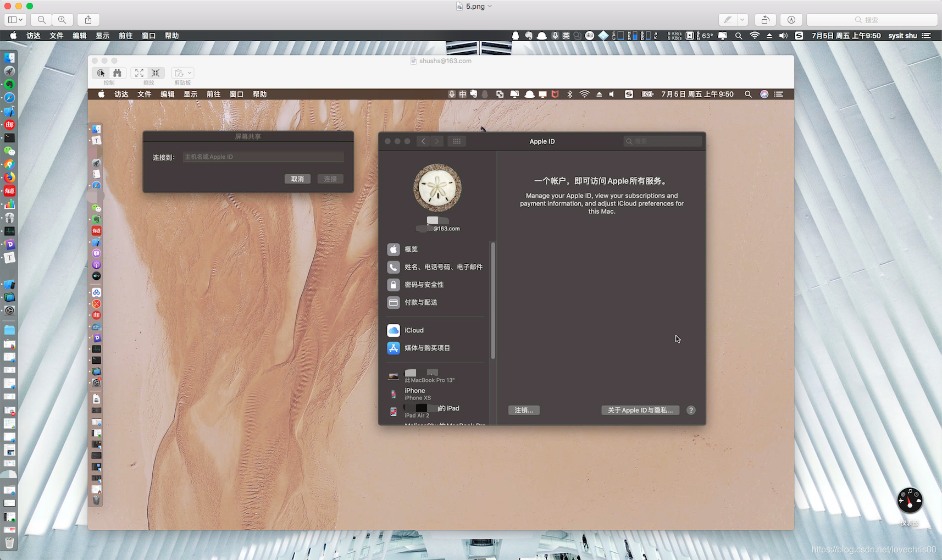Open 窗口 menu in remote menu bar

(237, 95)
